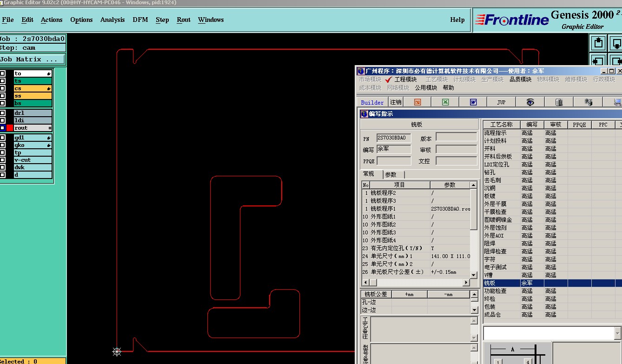The height and width of the screenshot is (364, 622).
Task: Select the 钻孔 row in process table
Action: [552, 172]
